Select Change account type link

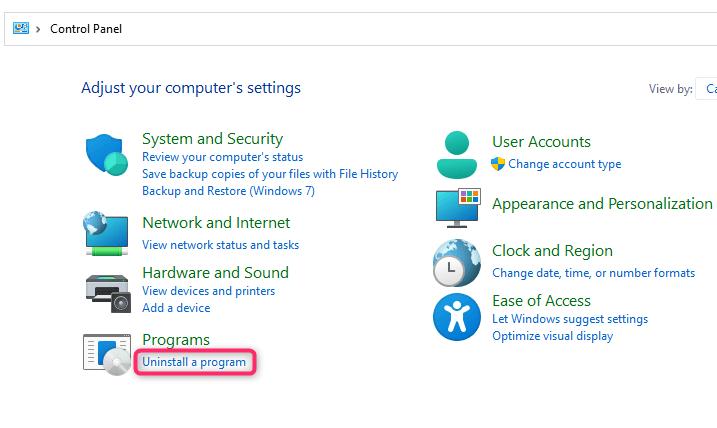point(564,164)
